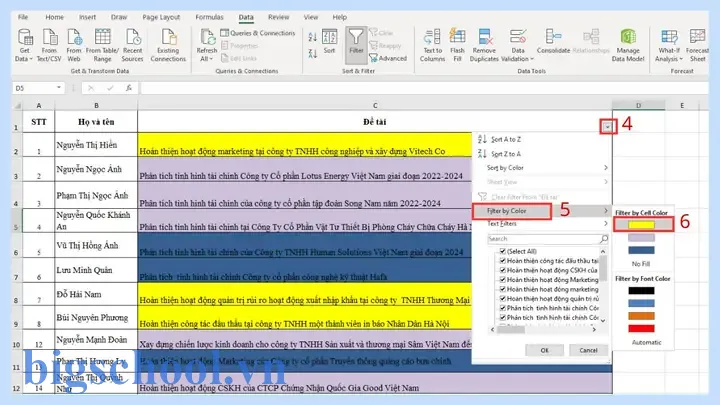Click the Consolidate tool
The image size is (720, 405).
[553, 41]
